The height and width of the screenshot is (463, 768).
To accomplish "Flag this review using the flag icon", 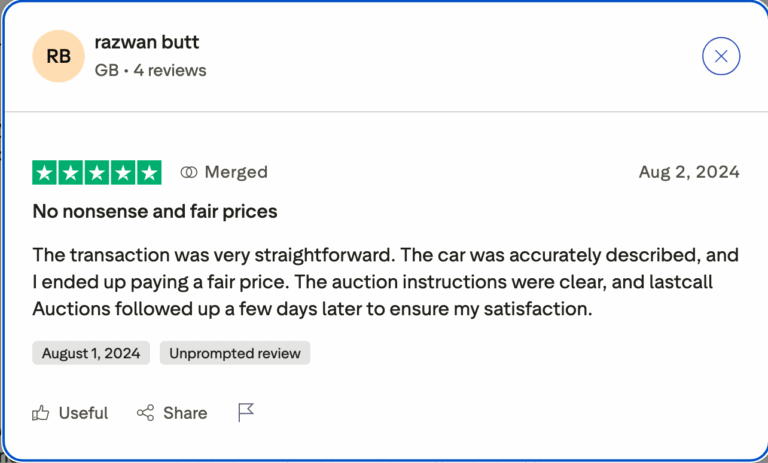I will point(246,413).
